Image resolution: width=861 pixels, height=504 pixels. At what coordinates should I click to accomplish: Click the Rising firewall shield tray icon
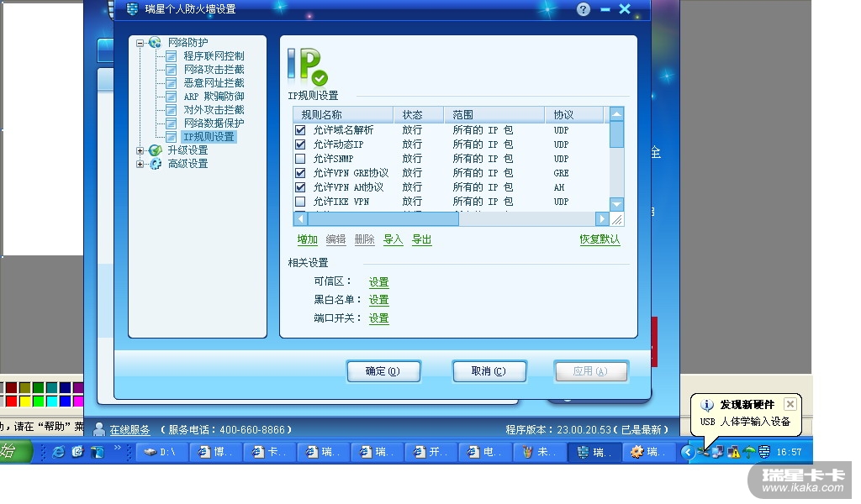tap(763, 452)
